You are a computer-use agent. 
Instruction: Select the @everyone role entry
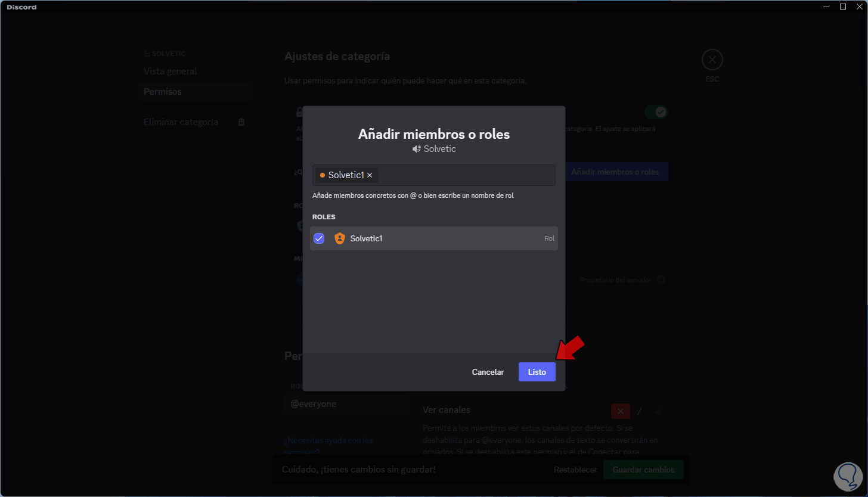tap(346, 404)
